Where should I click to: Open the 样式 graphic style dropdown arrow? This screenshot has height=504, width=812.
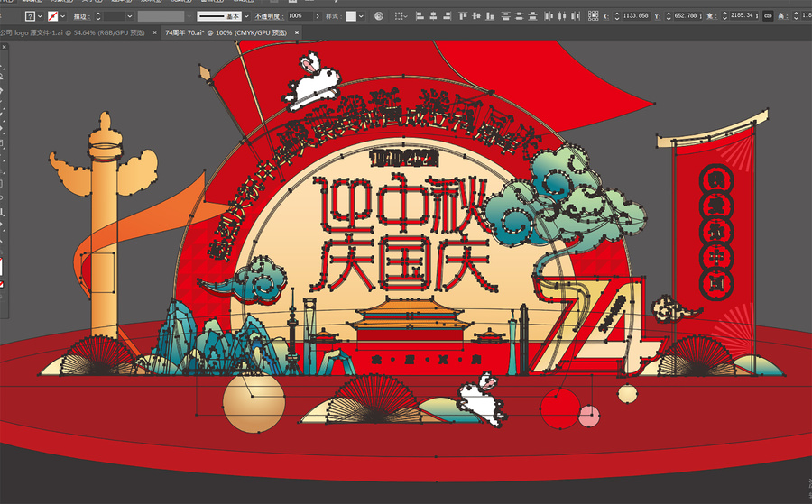(x=361, y=16)
